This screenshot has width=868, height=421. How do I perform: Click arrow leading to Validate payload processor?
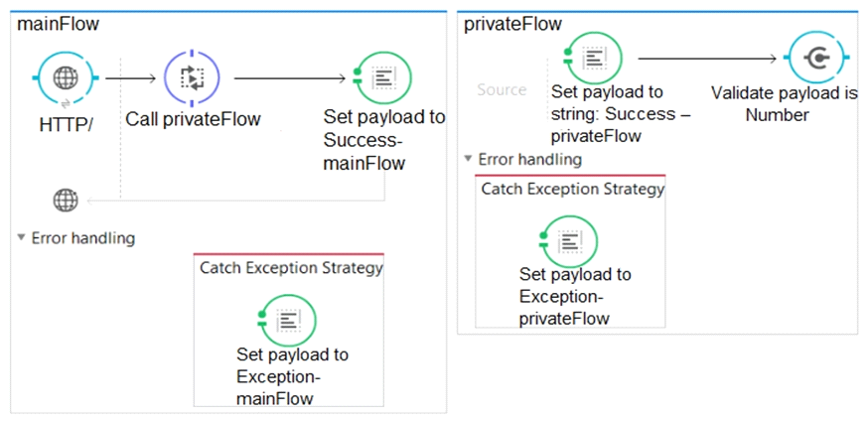pyautogui.click(x=707, y=58)
